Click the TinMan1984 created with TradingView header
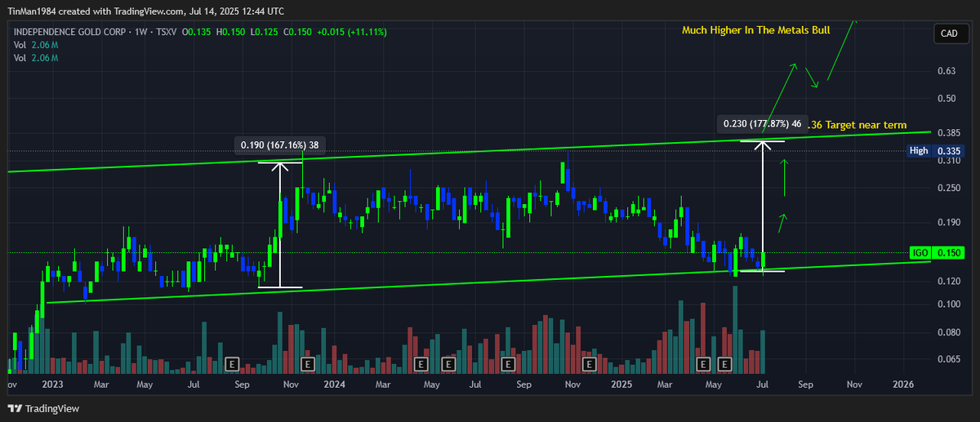Viewport: 980px width, 422px height. 147,11
